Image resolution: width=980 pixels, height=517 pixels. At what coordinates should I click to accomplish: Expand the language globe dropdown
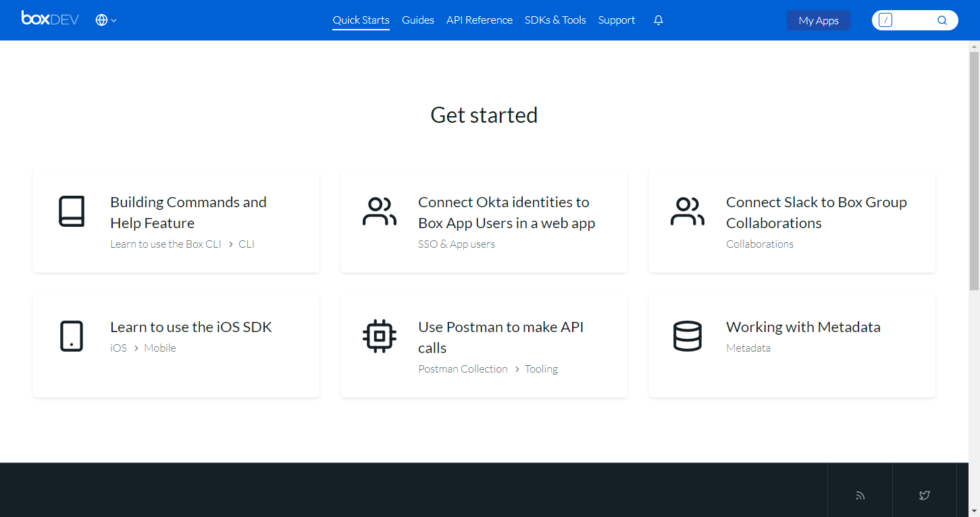(x=105, y=20)
